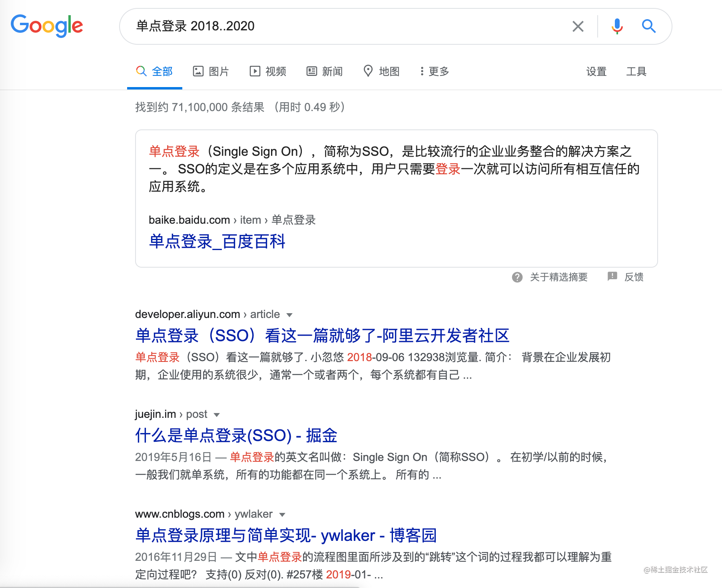722x588 pixels.
Task: Click the Google logo
Action: (x=47, y=26)
